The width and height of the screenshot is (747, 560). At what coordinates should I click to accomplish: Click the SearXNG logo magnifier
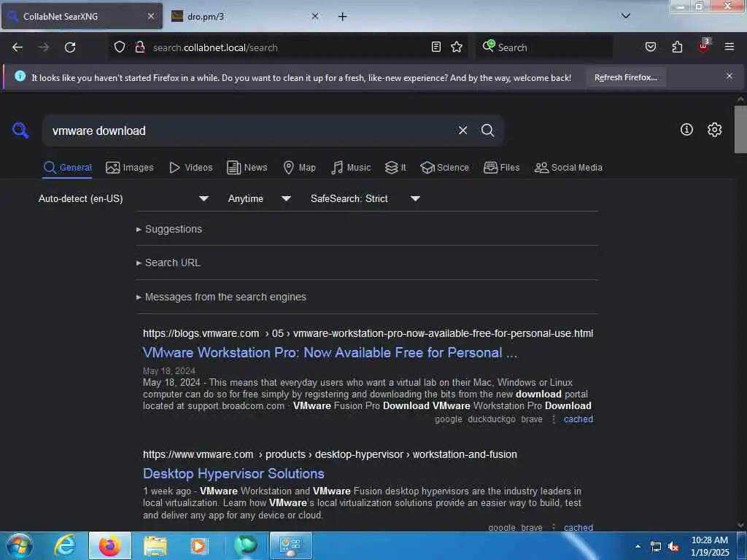[20, 130]
